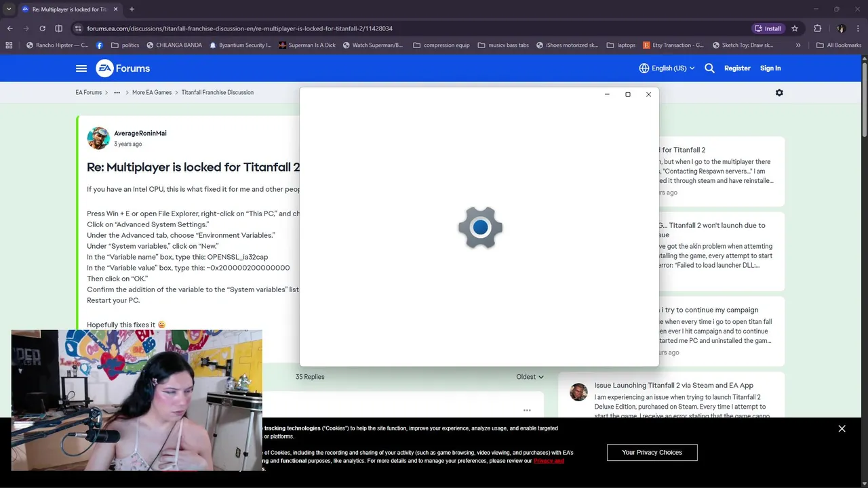Click the 35 Replies count
868x488 pixels.
pos(310,377)
